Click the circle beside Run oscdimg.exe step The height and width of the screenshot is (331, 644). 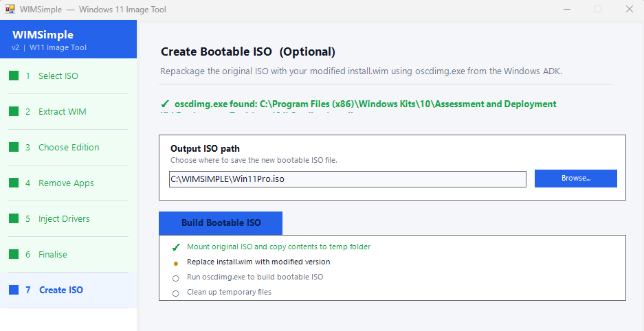(x=176, y=277)
